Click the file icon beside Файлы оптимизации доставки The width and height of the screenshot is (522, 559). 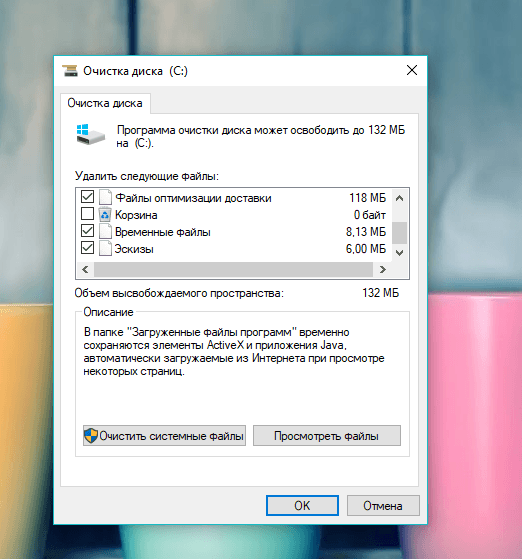tap(105, 197)
